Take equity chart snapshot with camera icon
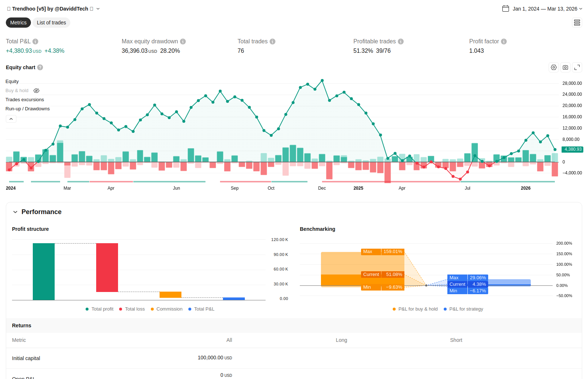 coord(565,67)
